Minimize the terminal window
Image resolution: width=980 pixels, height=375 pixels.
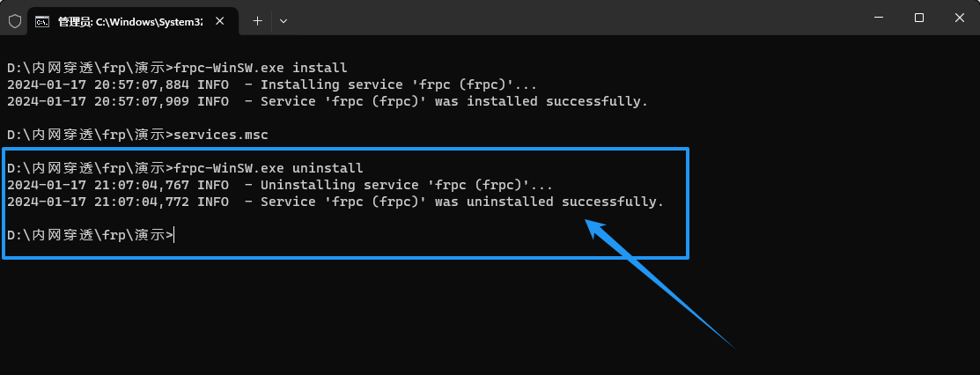[x=878, y=18]
